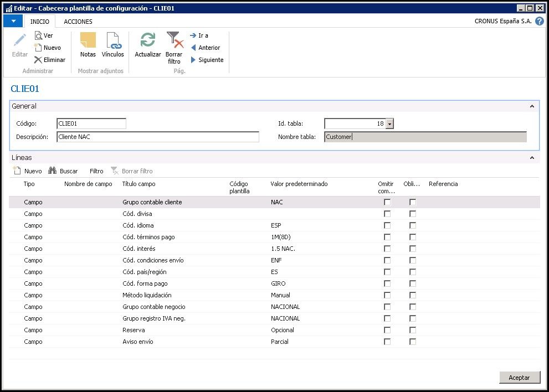Click the Eliminar delete icon
549x392 pixels.
pyautogui.click(x=38, y=60)
